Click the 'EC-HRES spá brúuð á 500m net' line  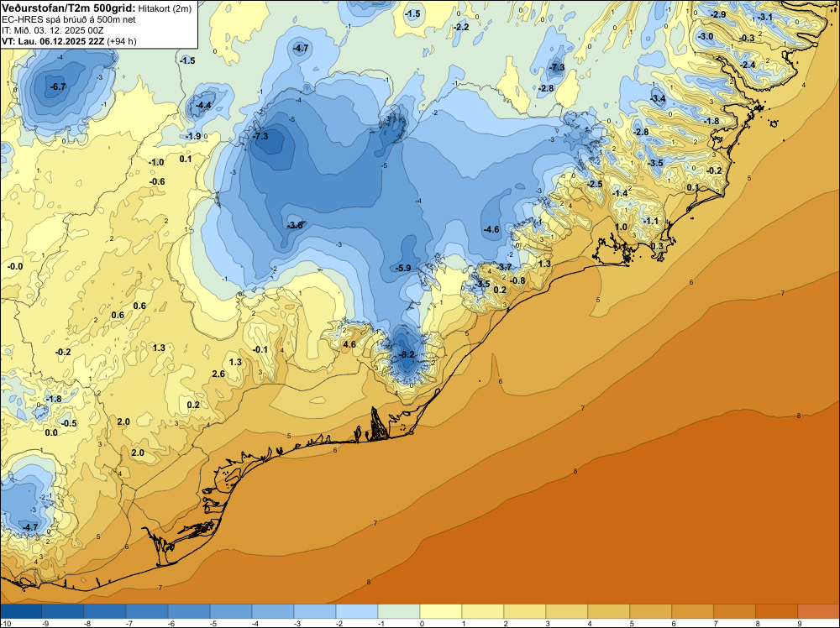[x=69, y=19]
